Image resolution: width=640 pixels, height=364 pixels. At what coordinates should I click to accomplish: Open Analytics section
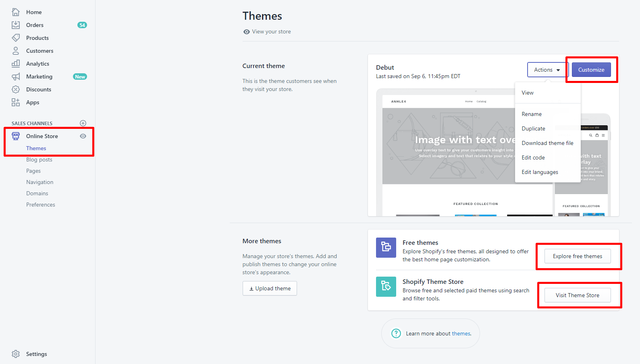37,64
